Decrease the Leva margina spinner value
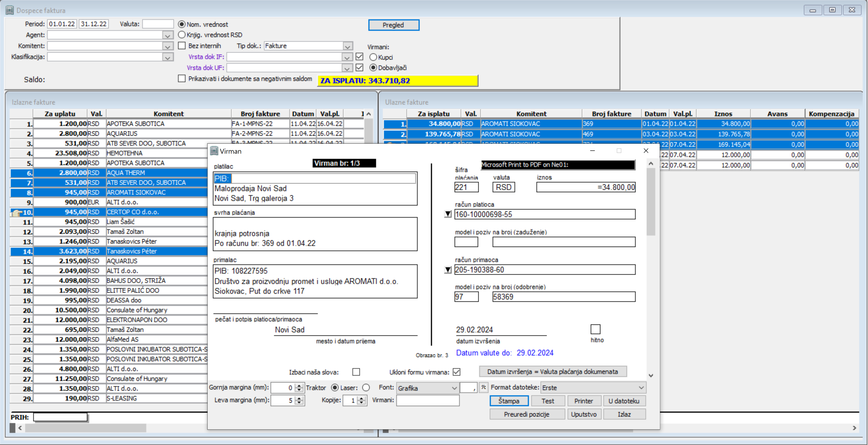Viewport: 868px width, 445px height. pos(299,403)
